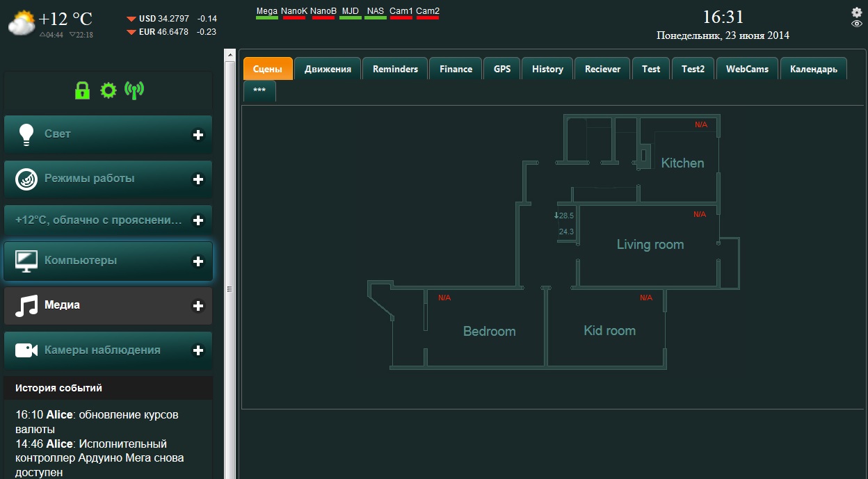Click the Cam1 status indicator
Viewport: 868px width, 479px height.
401,13
